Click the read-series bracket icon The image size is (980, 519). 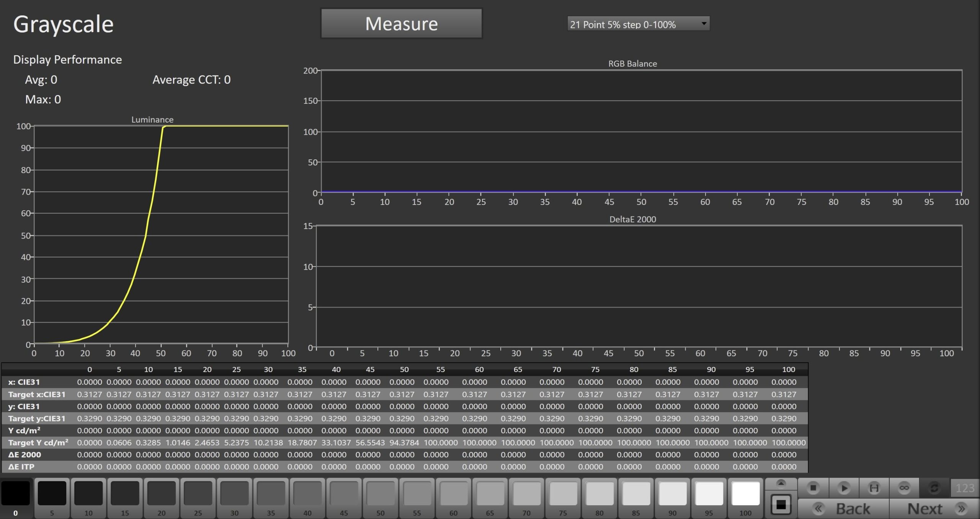pos(874,488)
